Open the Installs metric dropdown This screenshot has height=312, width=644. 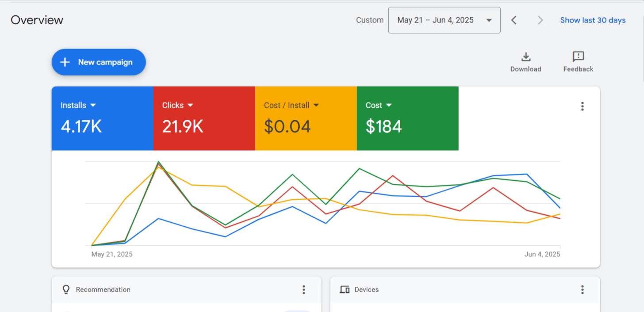tap(93, 105)
